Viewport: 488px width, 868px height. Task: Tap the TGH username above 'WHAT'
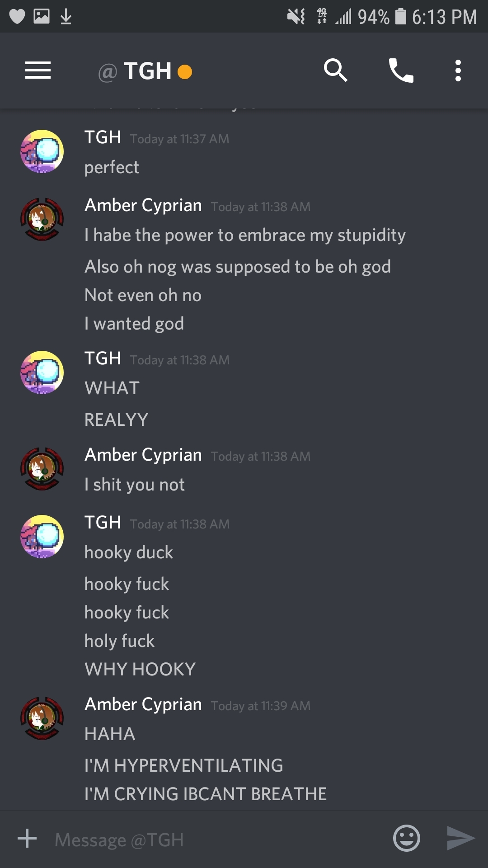point(103,359)
